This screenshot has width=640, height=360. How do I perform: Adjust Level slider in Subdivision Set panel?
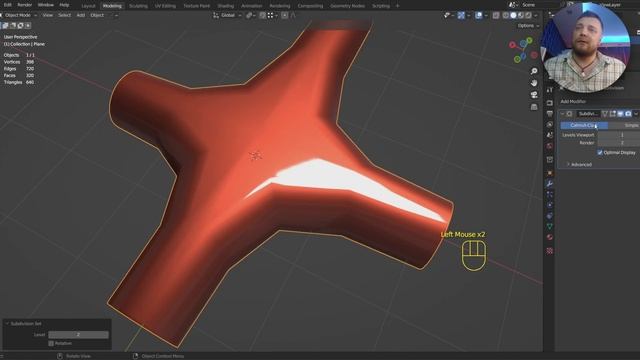pyautogui.click(x=78, y=335)
